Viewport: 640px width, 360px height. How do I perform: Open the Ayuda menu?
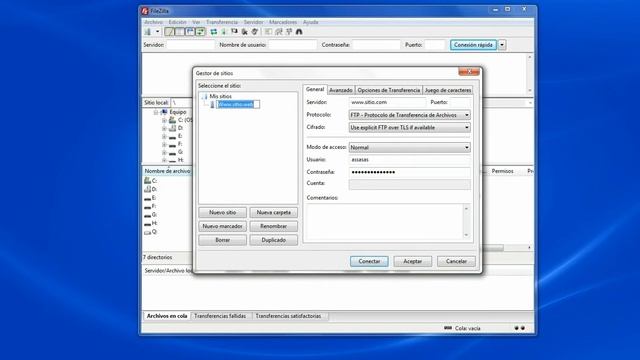coord(310,22)
